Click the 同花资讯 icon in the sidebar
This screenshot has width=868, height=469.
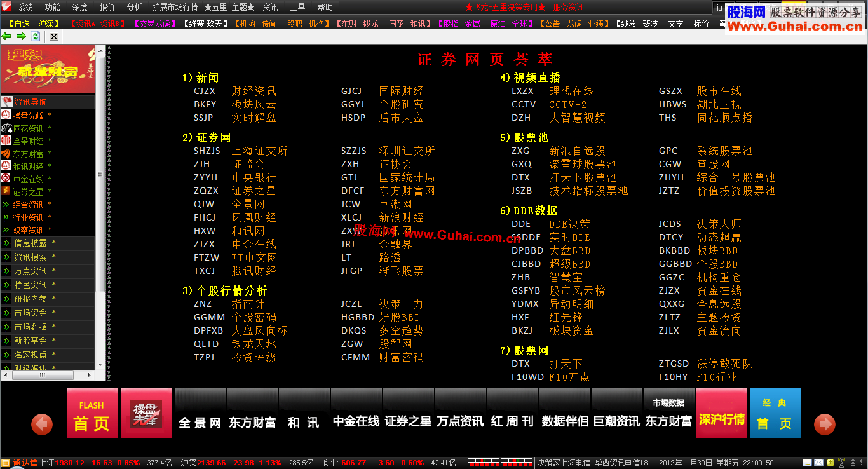(x=6, y=128)
